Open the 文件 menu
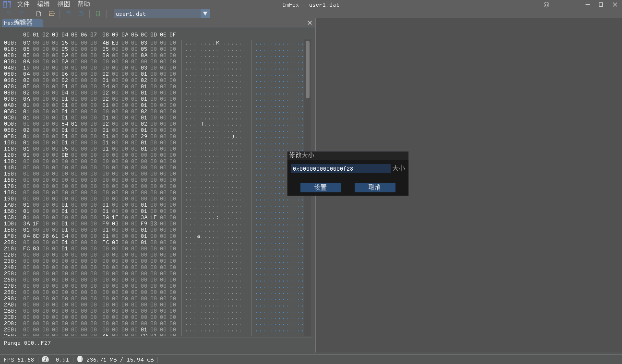 tap(23, 4)
